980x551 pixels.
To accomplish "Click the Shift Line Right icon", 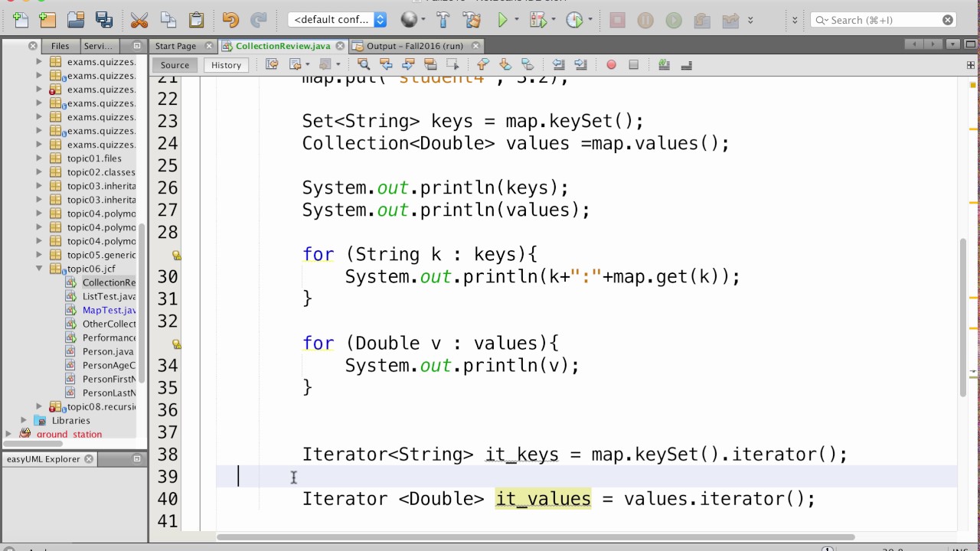I will (580, 65).
